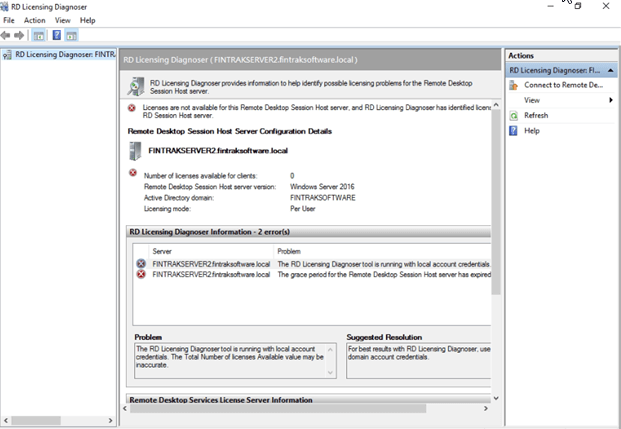Open the Action menu

coord(34,20)
